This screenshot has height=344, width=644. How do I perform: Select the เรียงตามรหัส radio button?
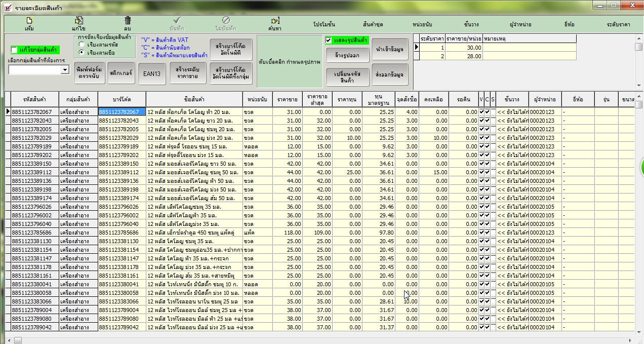pos(82,45)
